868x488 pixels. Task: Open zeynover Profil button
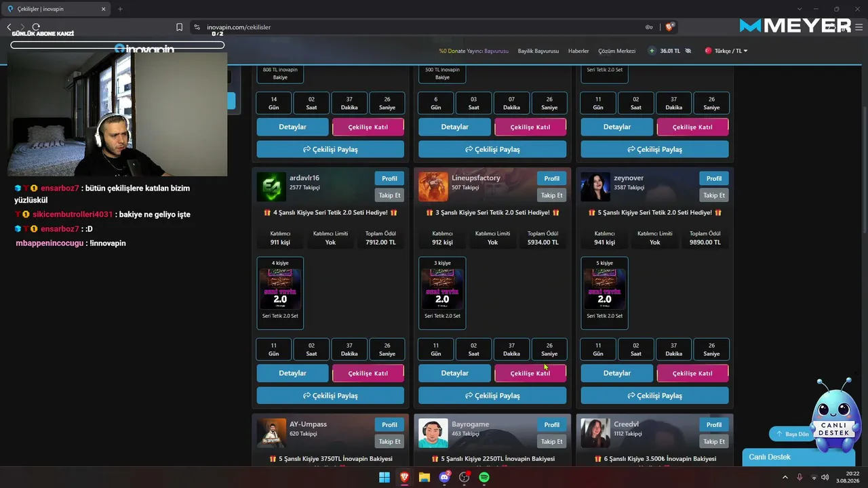tap(714, 178)
